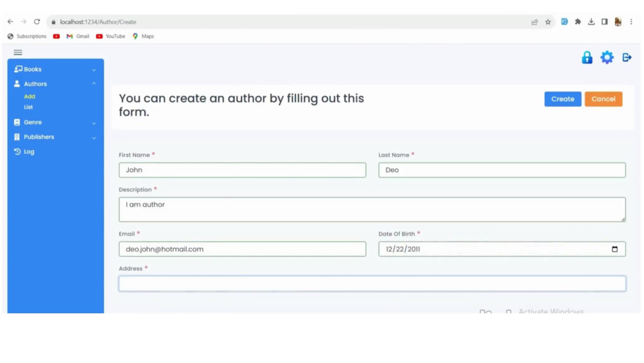This screenshot has width=644, height=363.
Task: Sign out using the logout icon
Action: pos(627,57)
